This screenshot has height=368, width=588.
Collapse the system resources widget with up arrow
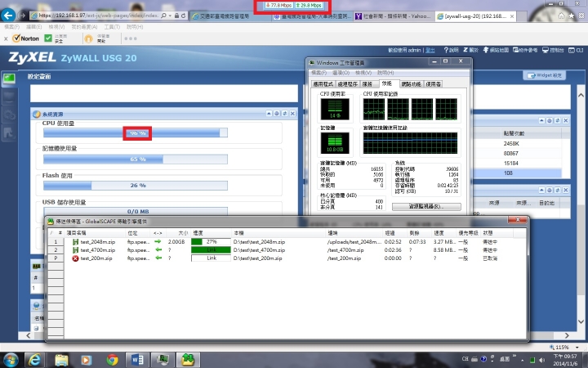point(269,114)
